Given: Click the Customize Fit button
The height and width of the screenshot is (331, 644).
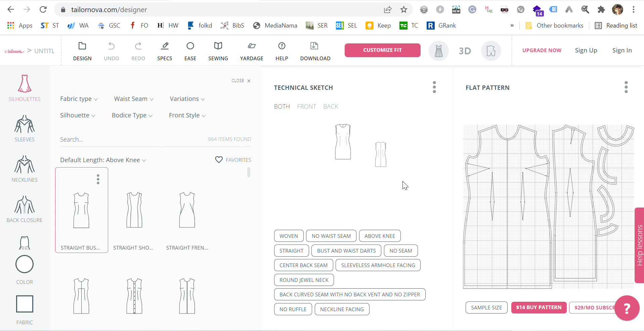Looking at the screenshot, I should point(382,50).
